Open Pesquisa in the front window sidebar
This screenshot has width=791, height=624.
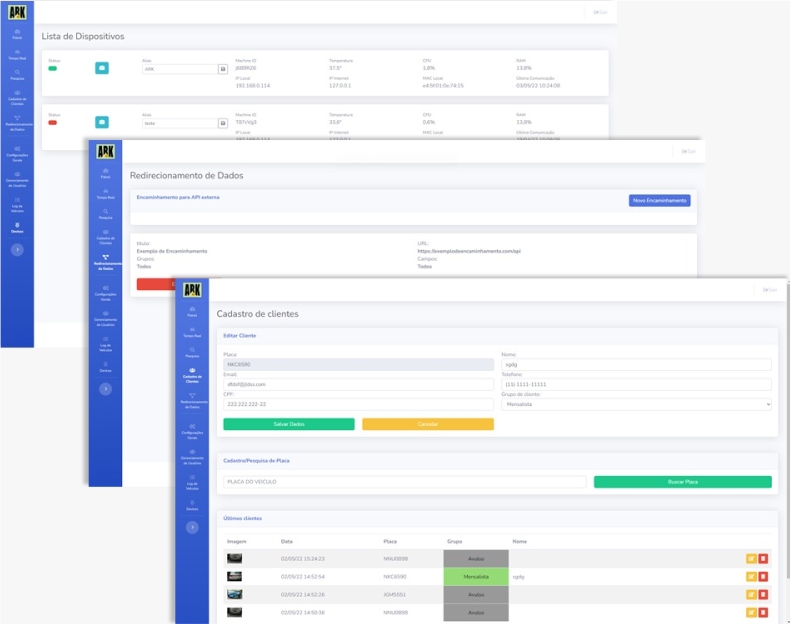point(192,352)
